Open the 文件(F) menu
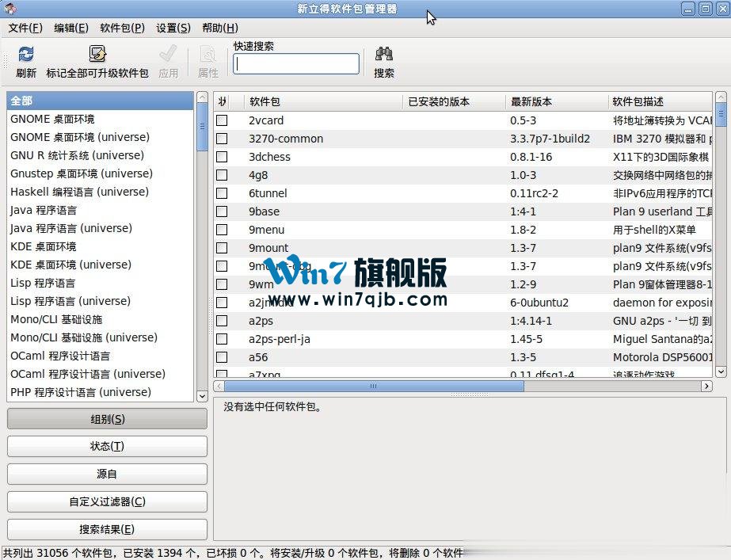 (25, 28)
